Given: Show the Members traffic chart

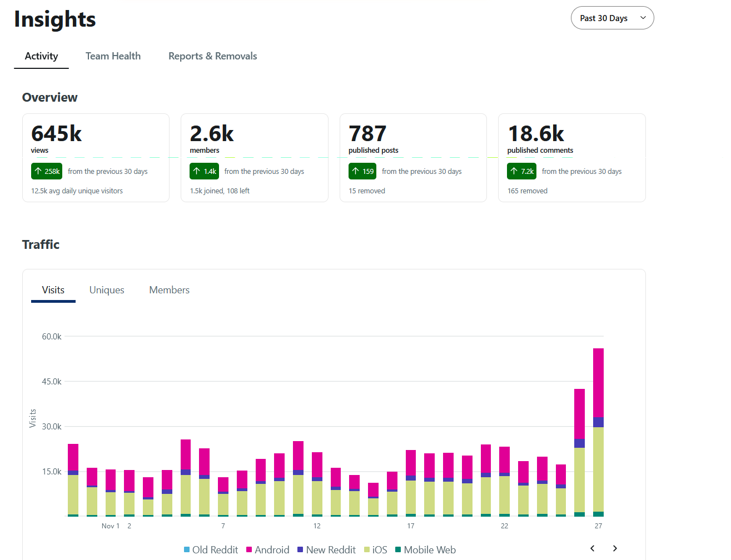Looking at the screenshot, I should point(169,290).
